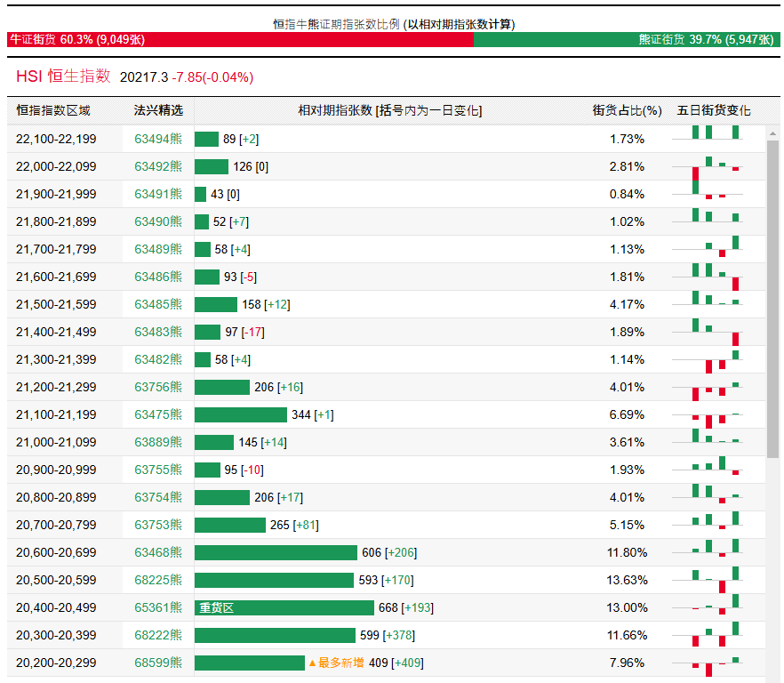
Task: Click the 20,200-20,299 range cell
Action: tap(56, 663)
